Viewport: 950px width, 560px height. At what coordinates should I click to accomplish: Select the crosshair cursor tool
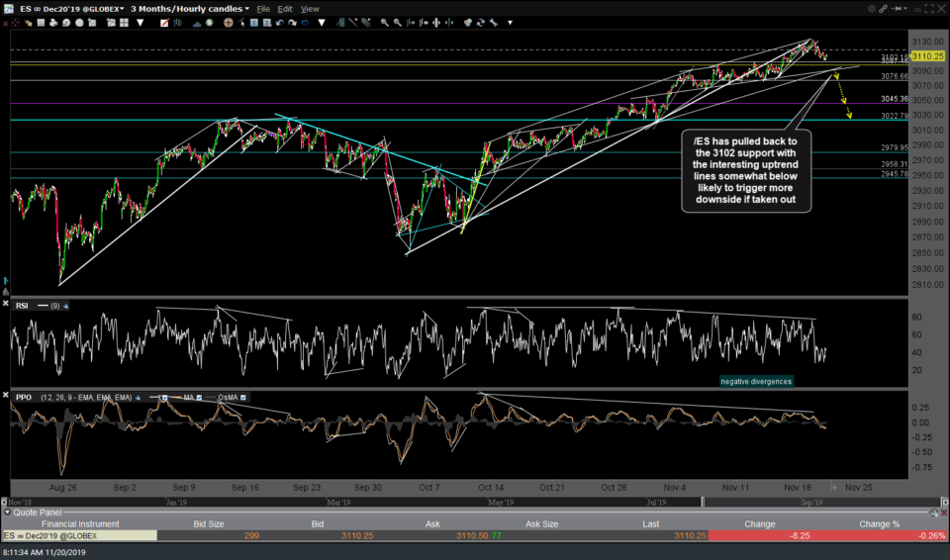[x=229, y=23]
